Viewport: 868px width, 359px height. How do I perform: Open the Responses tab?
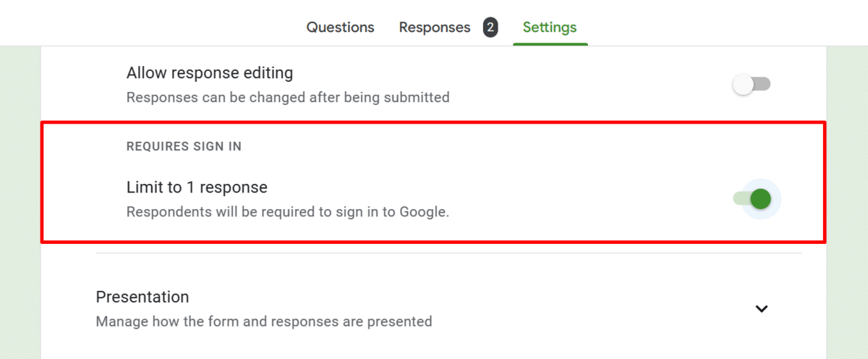click(435, 28)
